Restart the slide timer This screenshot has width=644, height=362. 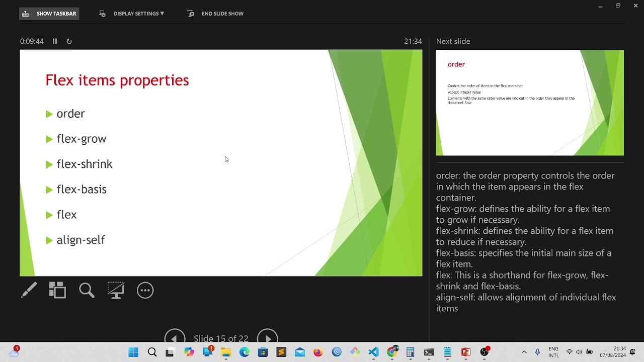coord(69,41)
